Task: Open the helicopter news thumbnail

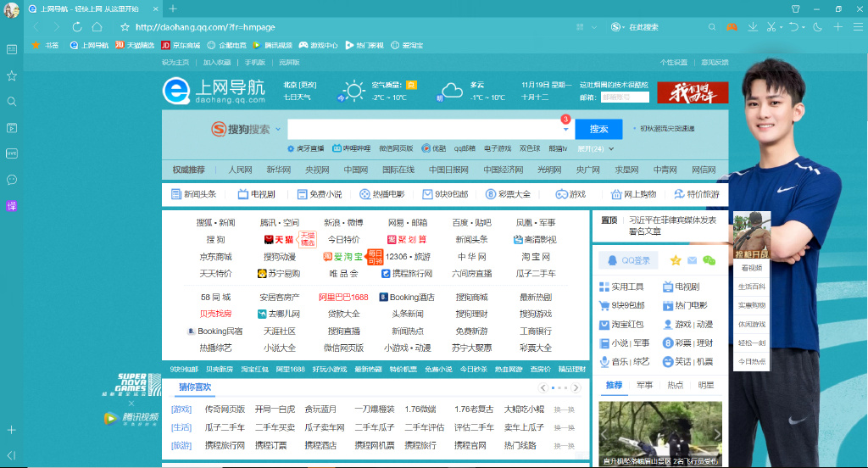Action: 660,433
